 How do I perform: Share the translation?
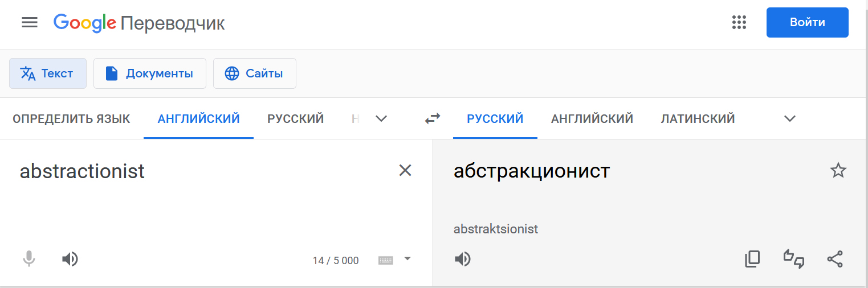[835, 260]
